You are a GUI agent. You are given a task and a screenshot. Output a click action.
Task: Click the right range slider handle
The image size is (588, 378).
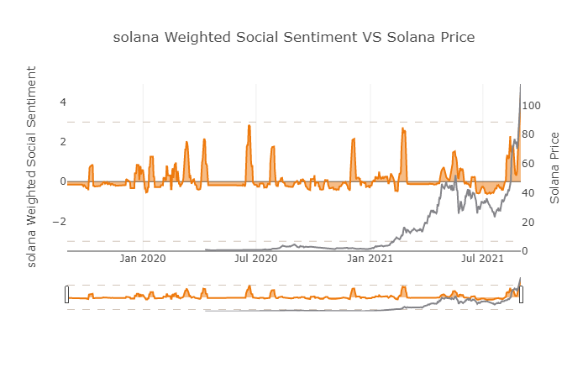521,295
